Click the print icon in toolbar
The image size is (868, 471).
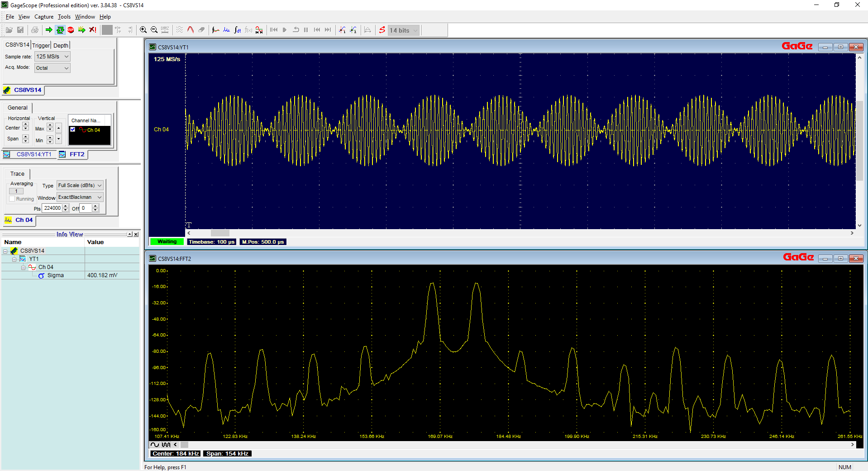click(x=35, y=30)
